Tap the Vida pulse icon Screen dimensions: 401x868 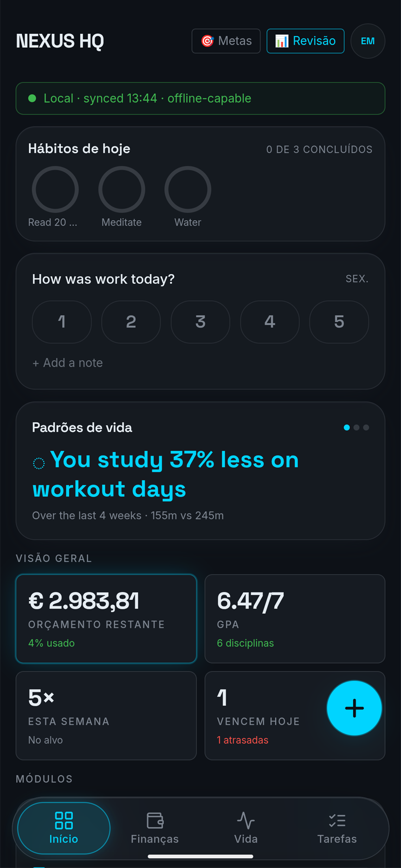click(246, 820)
